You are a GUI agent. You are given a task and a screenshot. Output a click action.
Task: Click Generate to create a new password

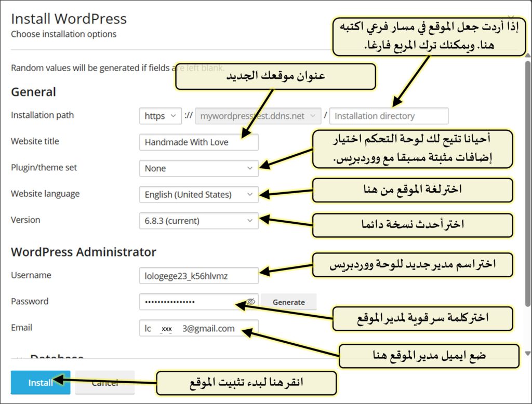(290, 302)
